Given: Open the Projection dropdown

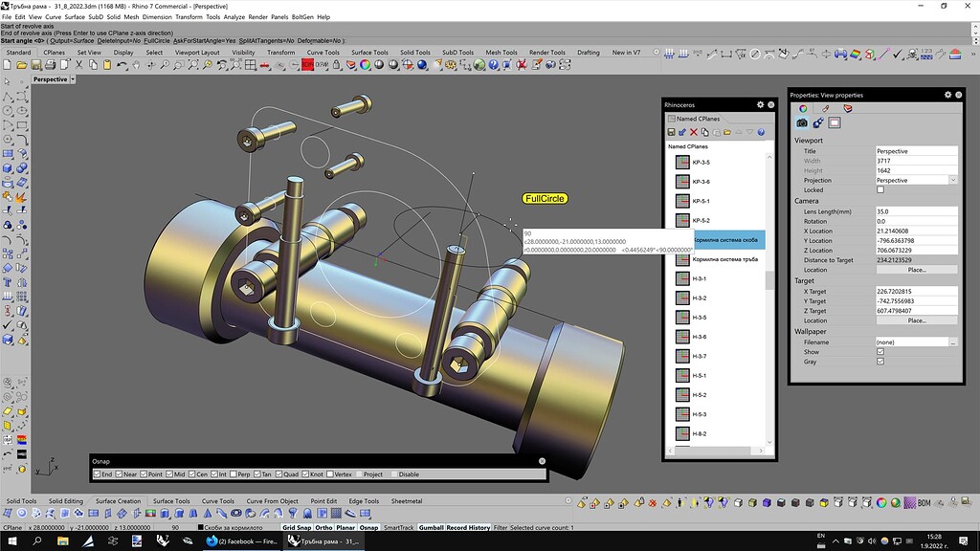Looking at the screenshot, I should pos(952,180).
